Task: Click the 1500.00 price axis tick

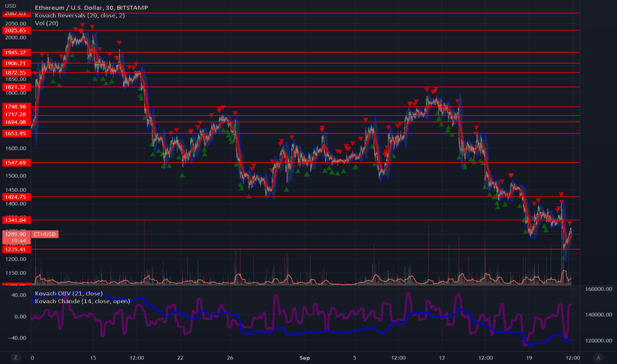Action: click(x=16, y=176)
